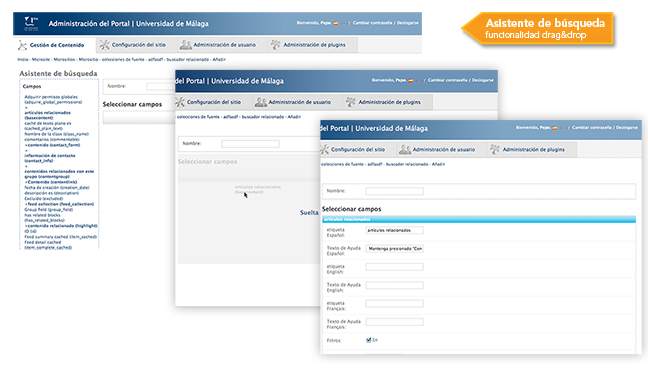Open adfasdf breadcrumb in the front window
This screenshot has width=648, height=377.
(375, 165)
